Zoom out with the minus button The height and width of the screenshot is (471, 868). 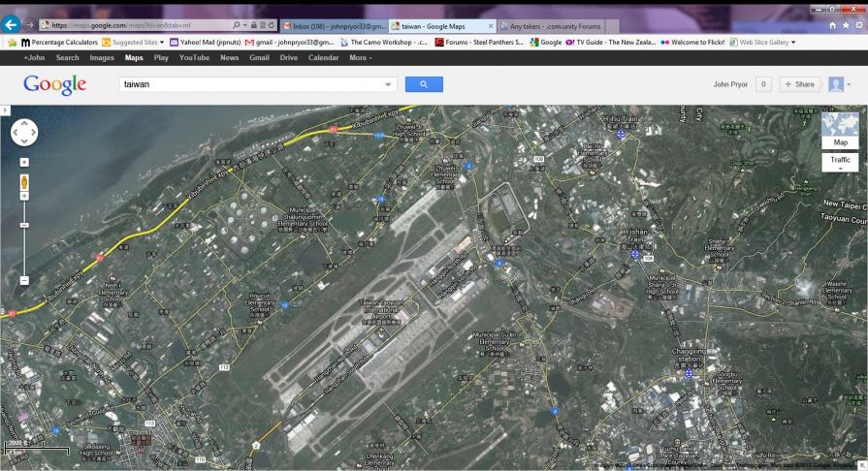24,280
